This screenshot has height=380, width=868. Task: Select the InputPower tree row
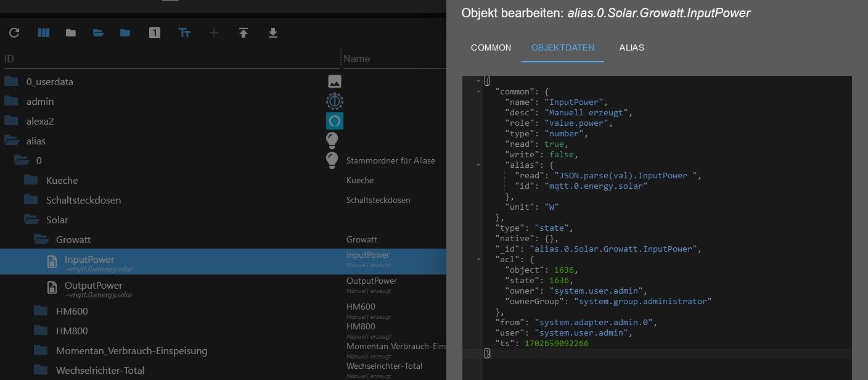(223, 262)
